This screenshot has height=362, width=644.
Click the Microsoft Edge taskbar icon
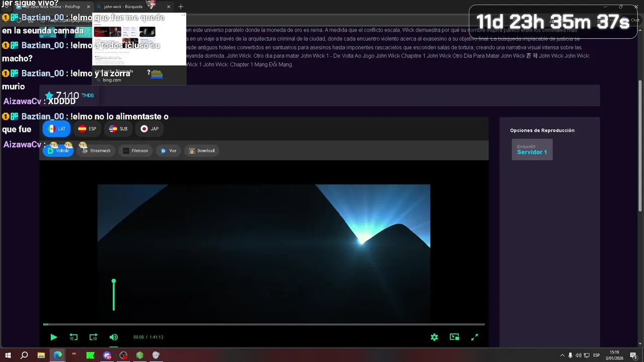(57, 355)
